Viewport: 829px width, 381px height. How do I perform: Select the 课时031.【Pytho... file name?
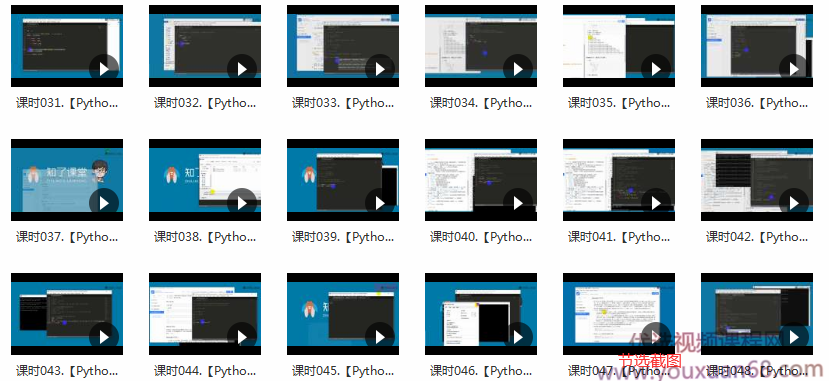tap(67, 103)
